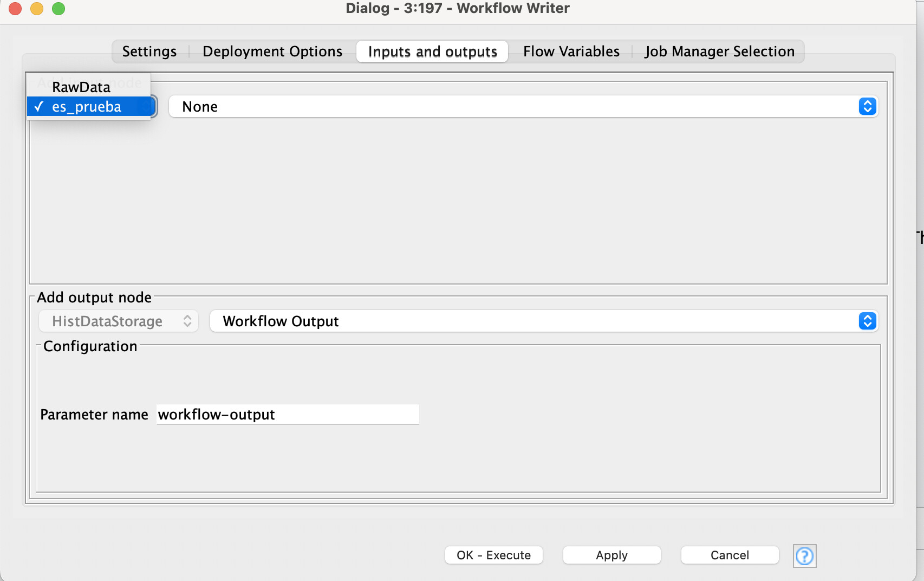The height and width of the screenshot is (581, 924).
Task: Cancel the dialog changes
Action: point(730,555)
